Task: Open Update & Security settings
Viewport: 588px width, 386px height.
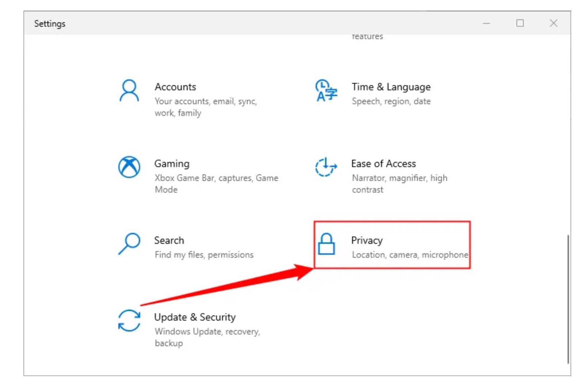Action: (195, 317)
